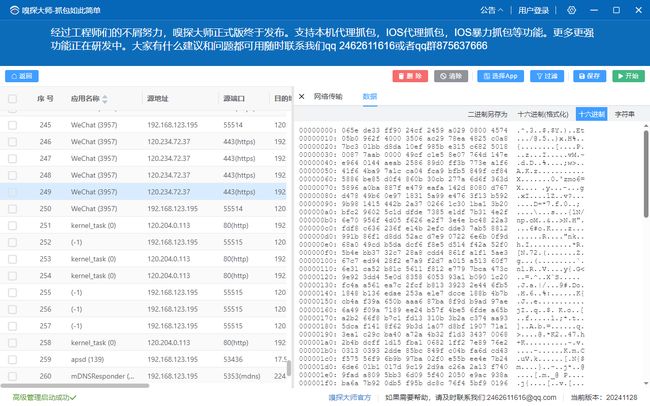Click 120.204.0.113 in row 258
Screen dimensions: 650x406
point(169,343)
